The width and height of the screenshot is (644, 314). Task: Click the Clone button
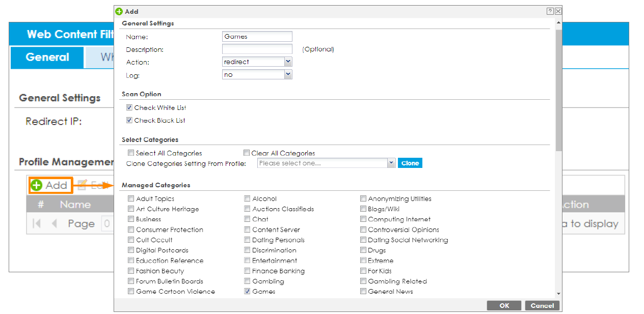410,162
